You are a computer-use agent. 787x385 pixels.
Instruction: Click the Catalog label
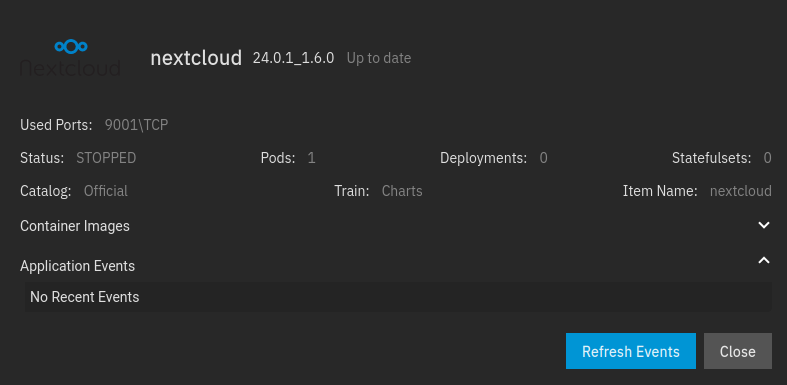pyautogui.click(x=46, y=191)
